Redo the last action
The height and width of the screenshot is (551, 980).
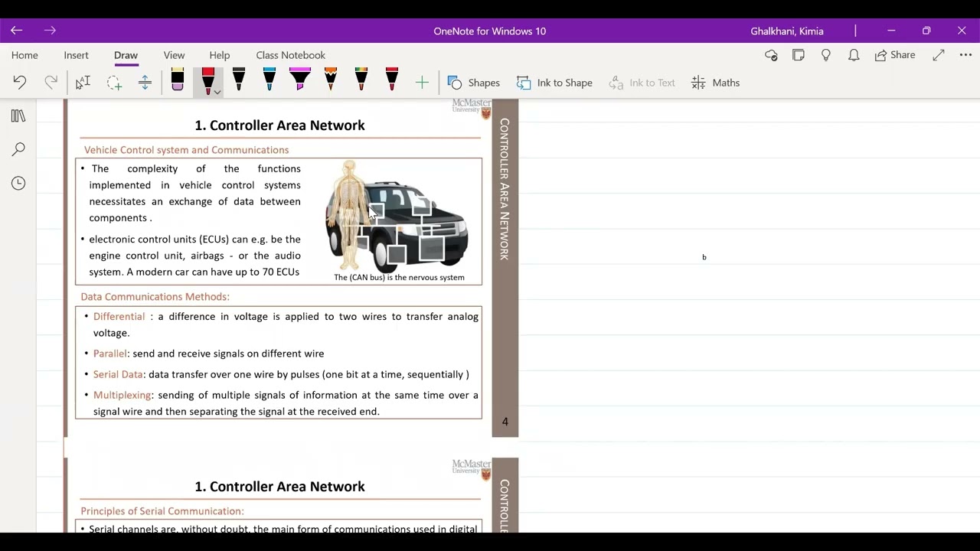click(x=51, y=83)
